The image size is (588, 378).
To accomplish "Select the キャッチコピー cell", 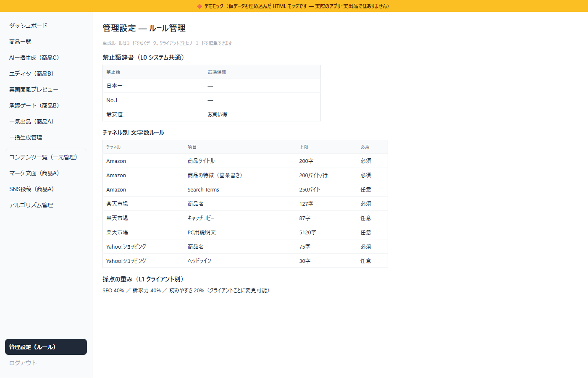I will pyautogui.click(x=240, y=218).
